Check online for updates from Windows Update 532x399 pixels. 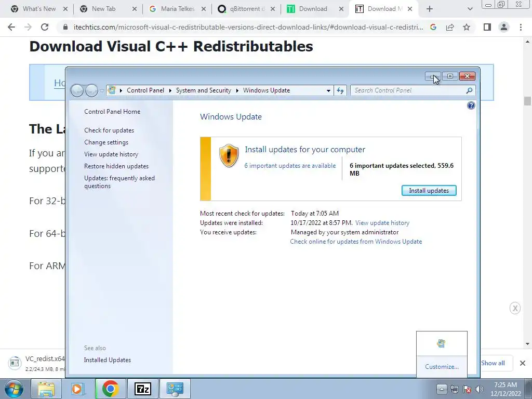coord(356,242)
